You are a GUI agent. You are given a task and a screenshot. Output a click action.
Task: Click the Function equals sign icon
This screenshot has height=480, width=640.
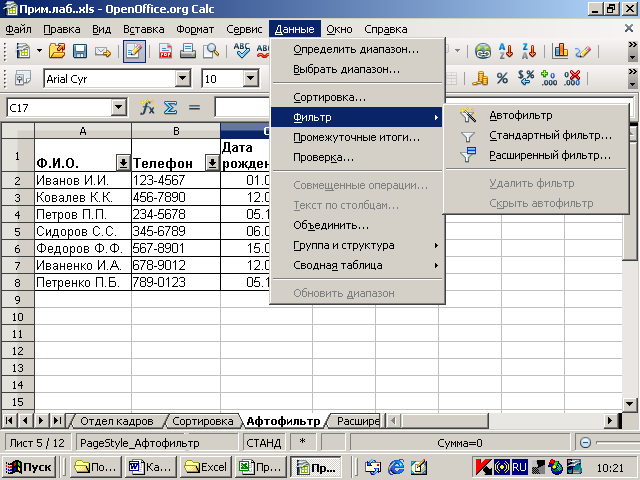[x=194, y=108]
